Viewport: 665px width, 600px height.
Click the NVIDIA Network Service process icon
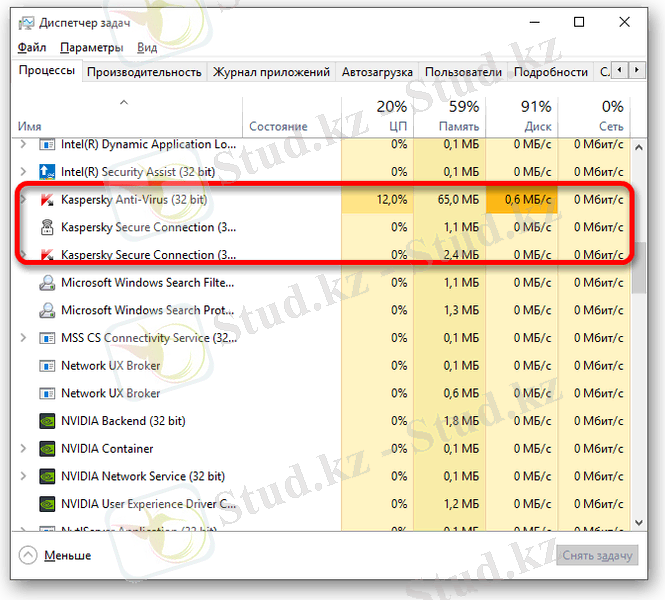point(47,476)
